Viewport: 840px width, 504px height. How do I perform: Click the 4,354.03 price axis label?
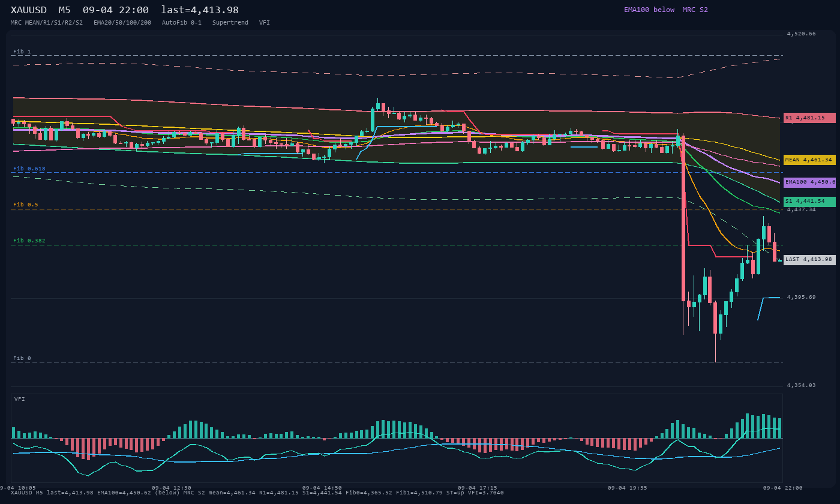[x=802, y=385]
